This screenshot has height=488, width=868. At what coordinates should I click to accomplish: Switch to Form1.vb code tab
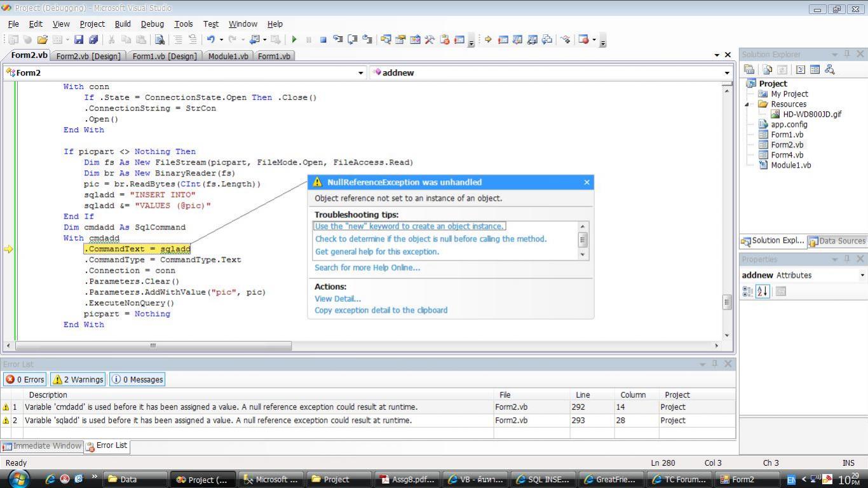274,56
